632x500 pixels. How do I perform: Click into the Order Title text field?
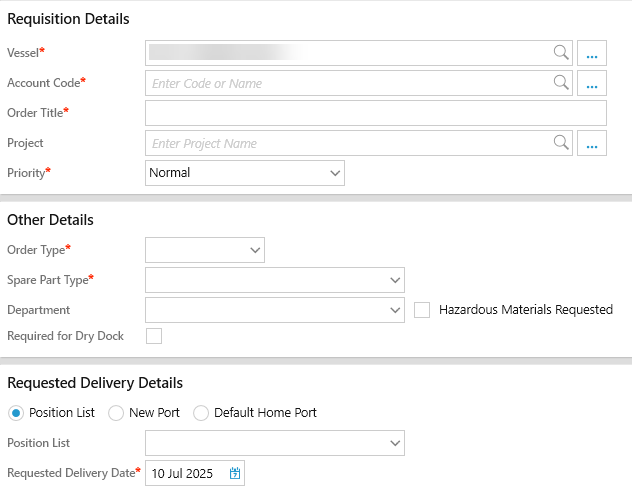pyautogui.click(x=375, y=113)
